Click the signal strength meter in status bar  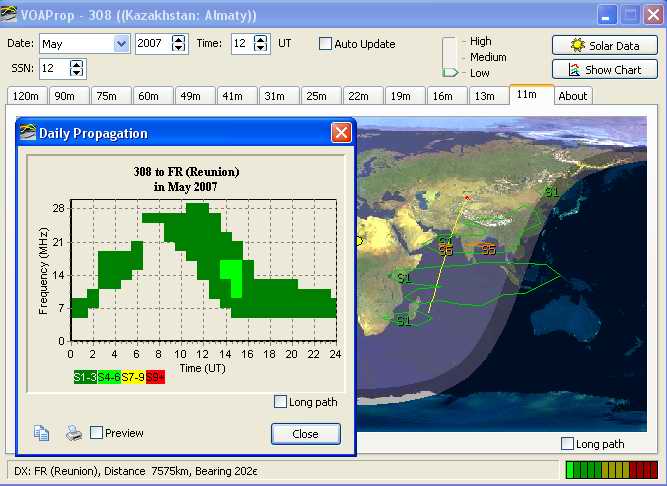(x=612, y=470)
